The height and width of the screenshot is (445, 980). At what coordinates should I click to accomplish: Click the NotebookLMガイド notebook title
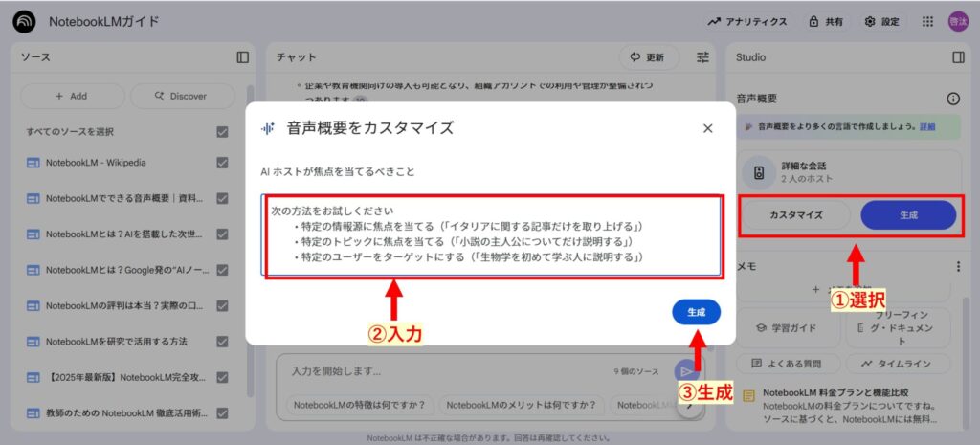tap(104, 21)
